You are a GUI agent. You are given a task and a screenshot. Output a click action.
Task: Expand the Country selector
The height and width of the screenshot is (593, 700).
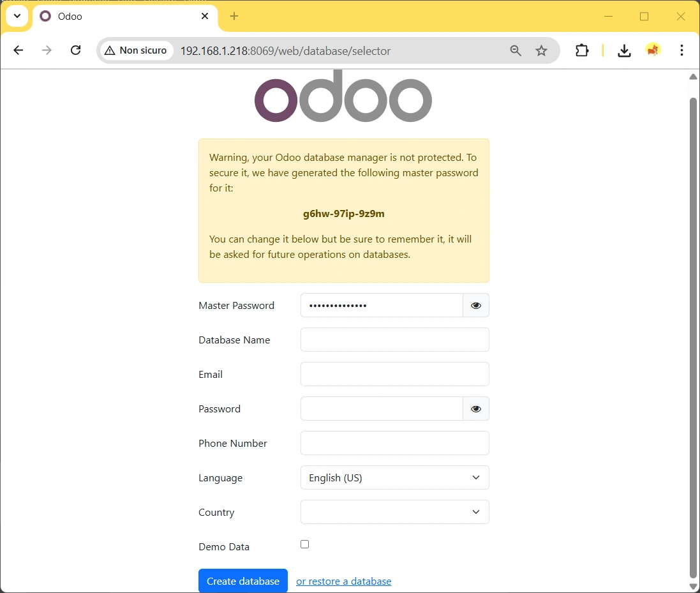pyautogui.click(x=394, y=512)
